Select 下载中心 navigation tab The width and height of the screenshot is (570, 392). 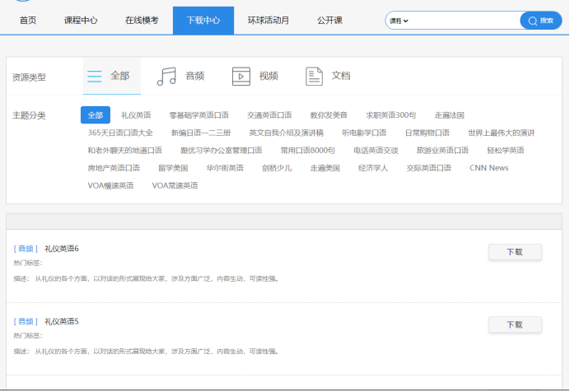203,21
